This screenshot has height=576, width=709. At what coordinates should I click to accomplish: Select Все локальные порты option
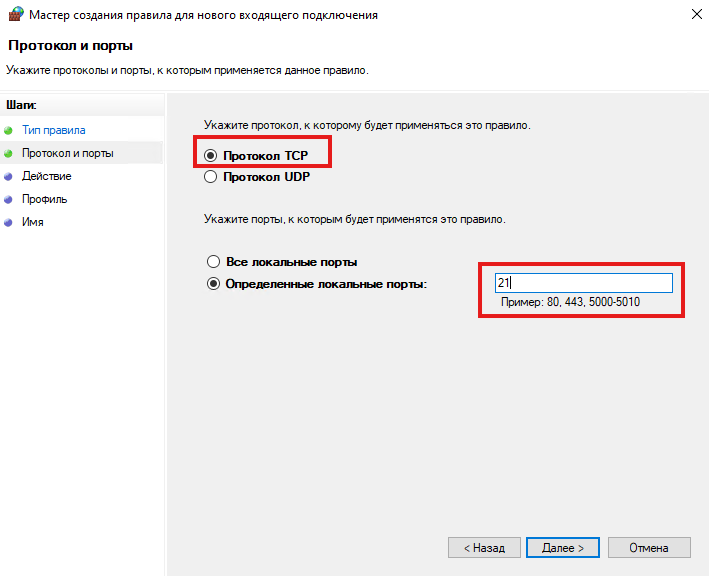click(x=212, y=262)
